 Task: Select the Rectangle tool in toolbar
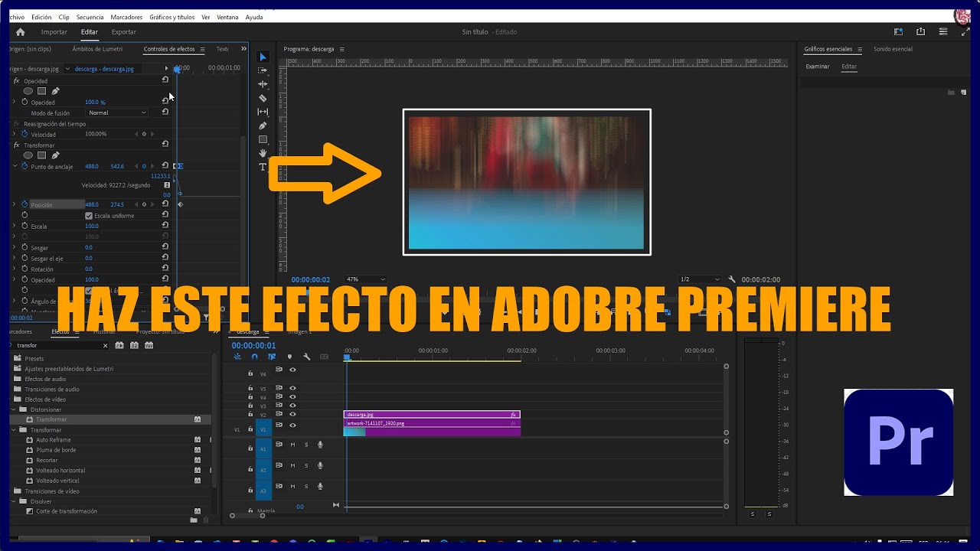263,139
